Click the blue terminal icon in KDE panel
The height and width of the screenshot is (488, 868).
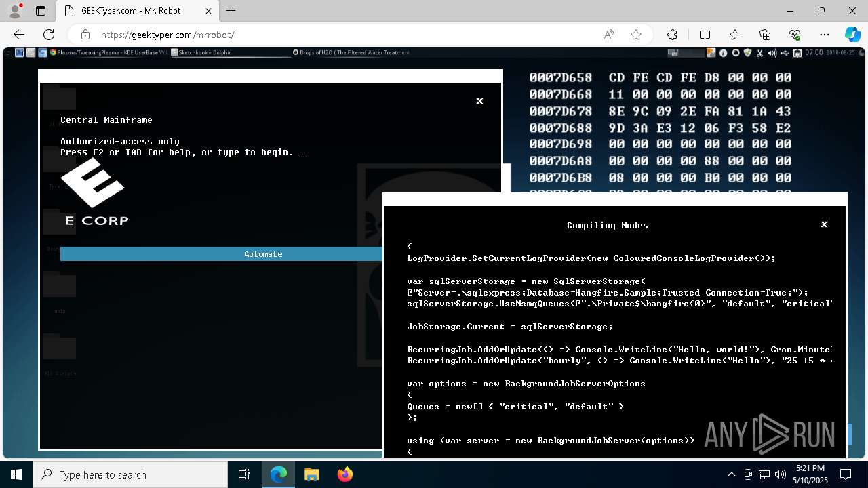tap(19, 52)
